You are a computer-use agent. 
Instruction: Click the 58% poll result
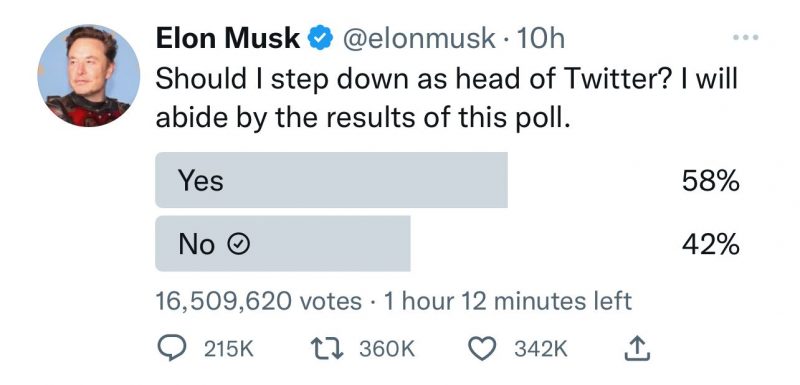710,181
